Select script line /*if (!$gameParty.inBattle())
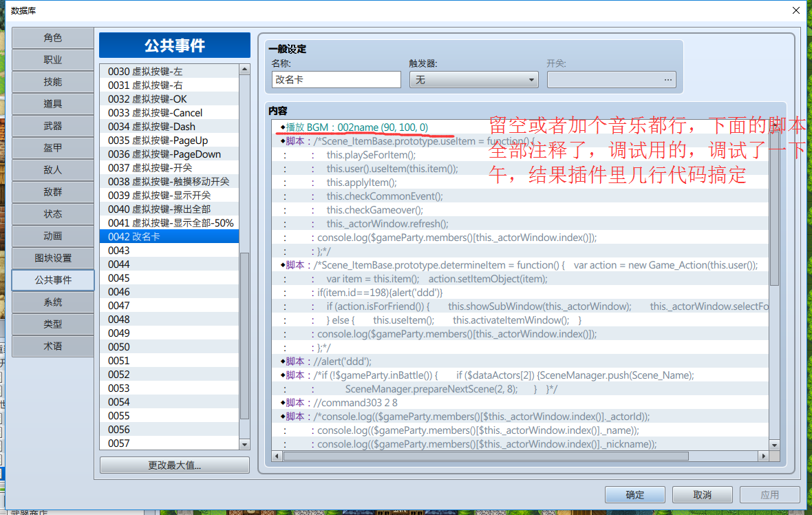The height and width of the screenshot is (515, 812). 520,375
